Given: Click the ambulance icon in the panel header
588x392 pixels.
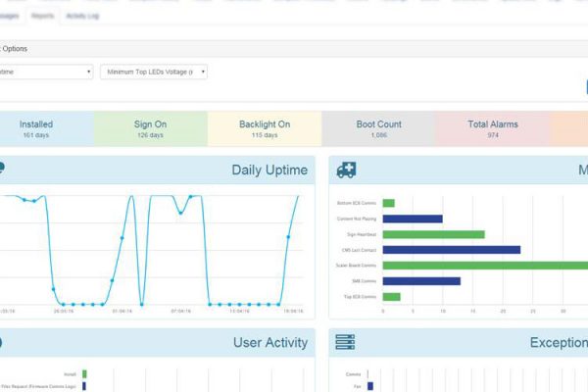Looking at the screenshot, I should coord(346,171).
